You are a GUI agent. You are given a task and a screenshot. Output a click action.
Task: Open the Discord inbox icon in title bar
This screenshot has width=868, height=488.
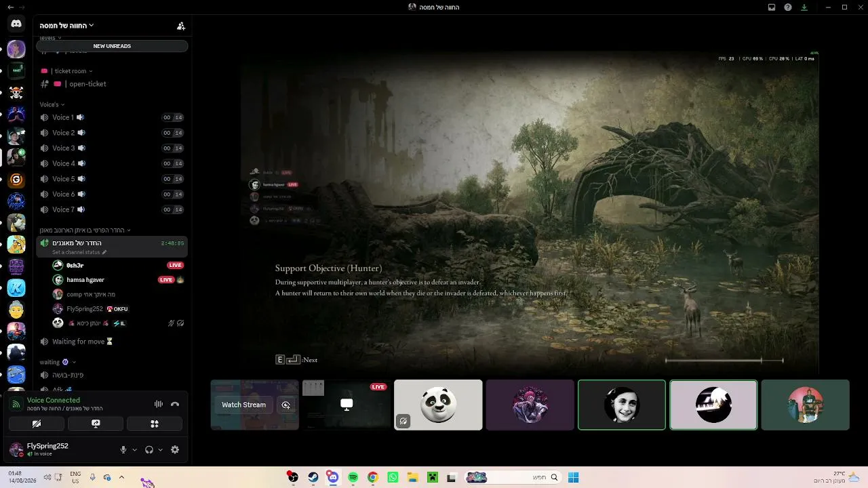pyautogui.click(x=772, y=7)
